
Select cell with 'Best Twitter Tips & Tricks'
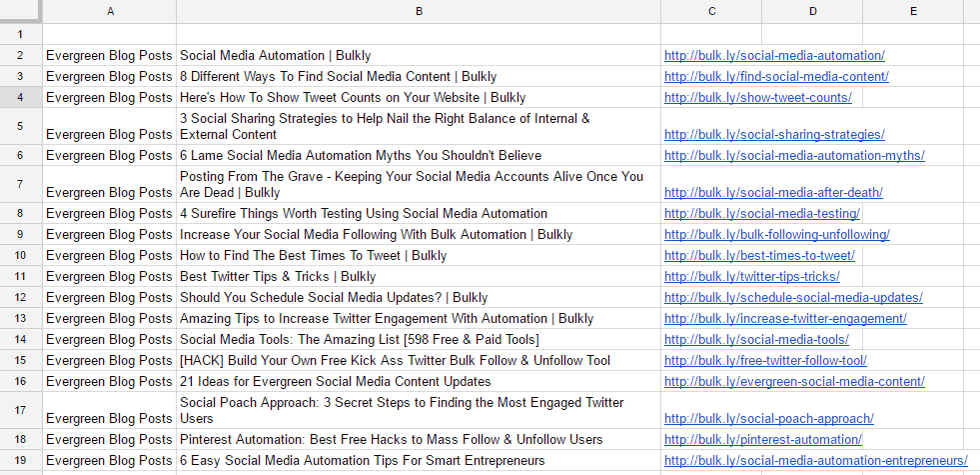(x=419, y=276)
